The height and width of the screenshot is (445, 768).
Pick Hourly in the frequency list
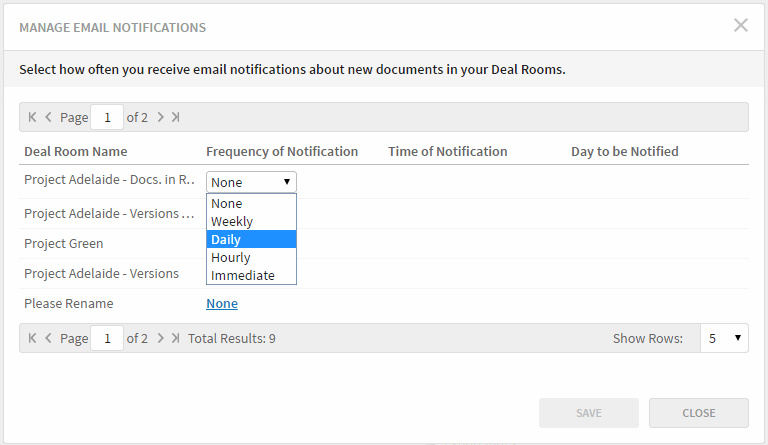click(251, 258)
